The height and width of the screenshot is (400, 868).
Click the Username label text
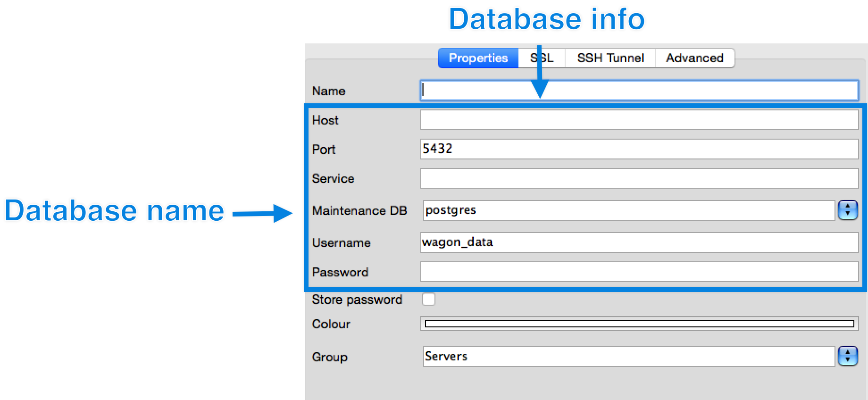click(341, 243)
